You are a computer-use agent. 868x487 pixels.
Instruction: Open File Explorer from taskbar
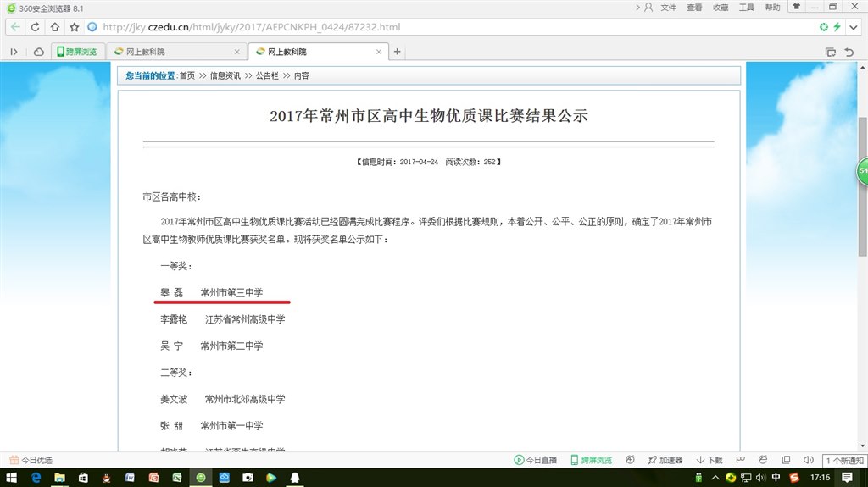tap(60, 477)
